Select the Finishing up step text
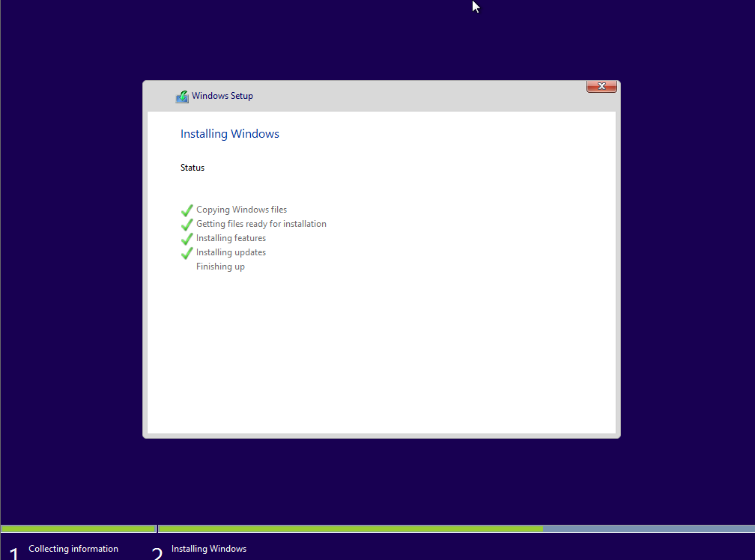The height and width of the screenshot is (560, 755). pos(220,267)
